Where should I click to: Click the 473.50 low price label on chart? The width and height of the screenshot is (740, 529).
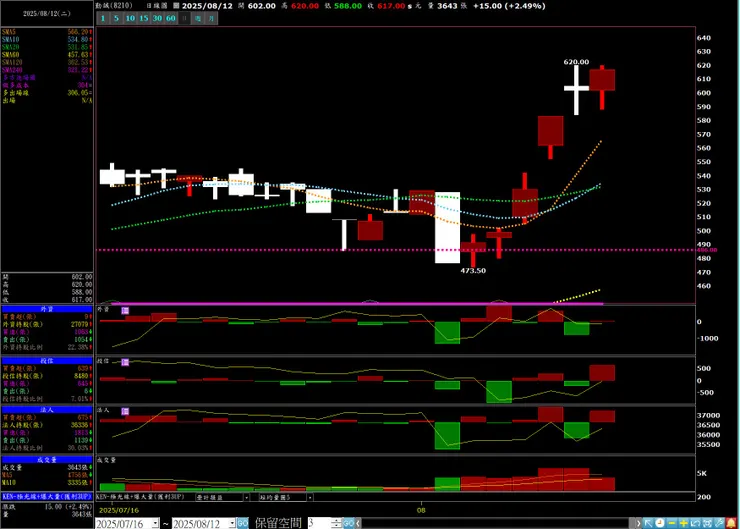tap(473, 270)
